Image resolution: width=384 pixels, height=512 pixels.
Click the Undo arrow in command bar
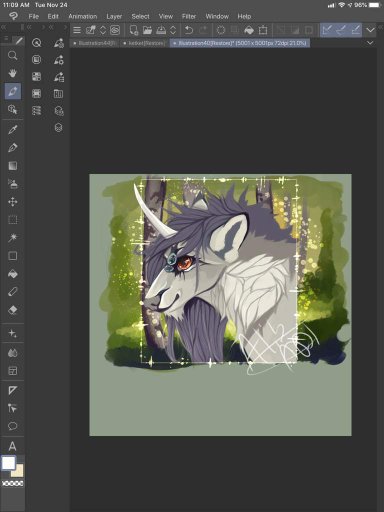[189, 30]
